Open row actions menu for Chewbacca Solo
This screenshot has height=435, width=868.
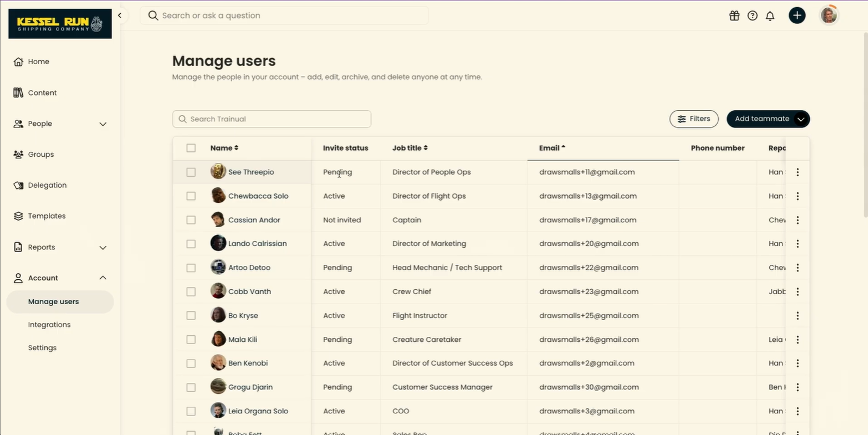797,196
